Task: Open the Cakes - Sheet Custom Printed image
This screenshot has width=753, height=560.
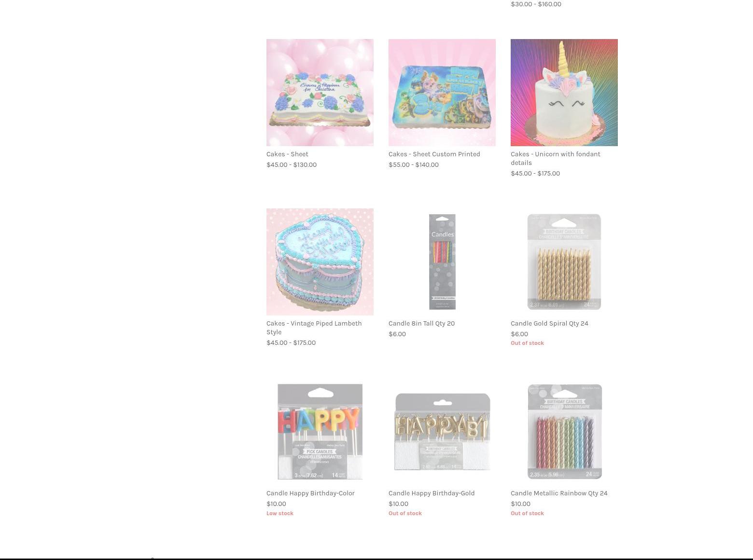Action: point(442,93)
